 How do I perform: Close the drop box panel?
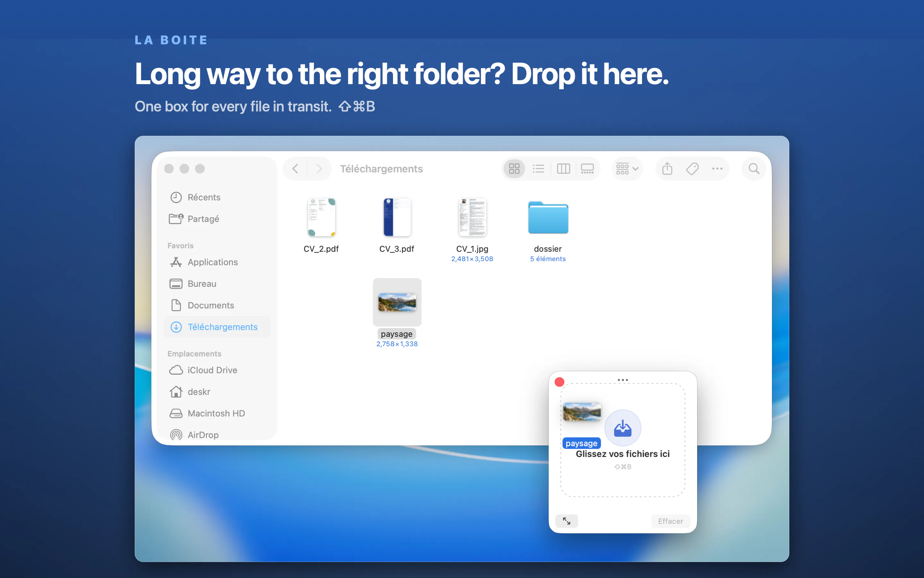click(559, 382)
